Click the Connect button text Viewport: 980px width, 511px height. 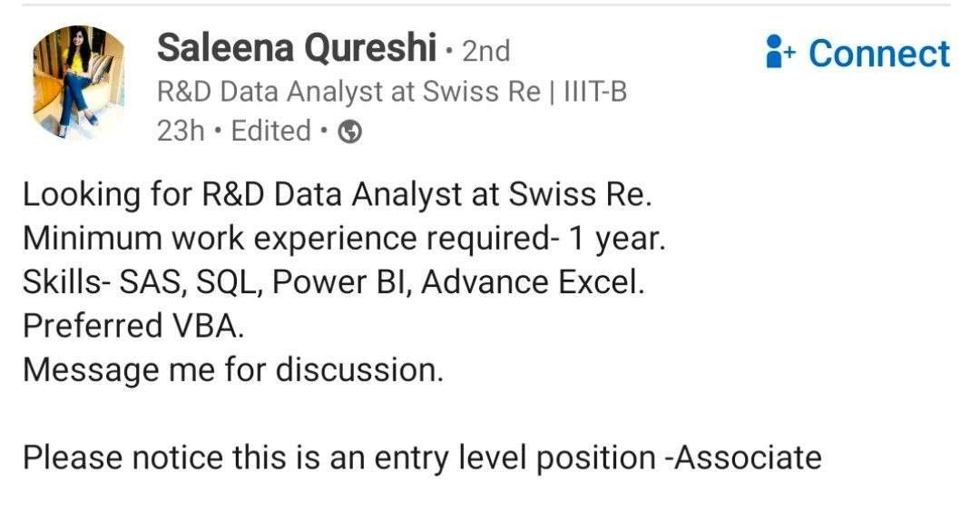(878, 54)
